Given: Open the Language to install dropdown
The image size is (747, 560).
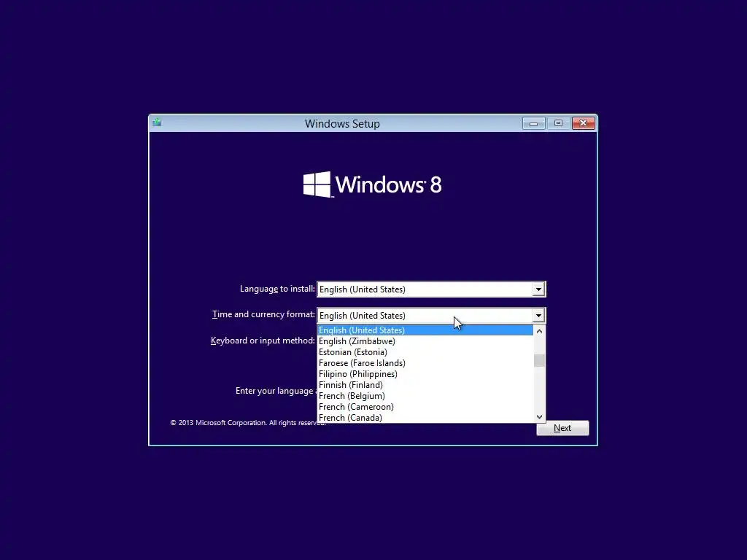Looking at the screenshot, I should [431, 289].
